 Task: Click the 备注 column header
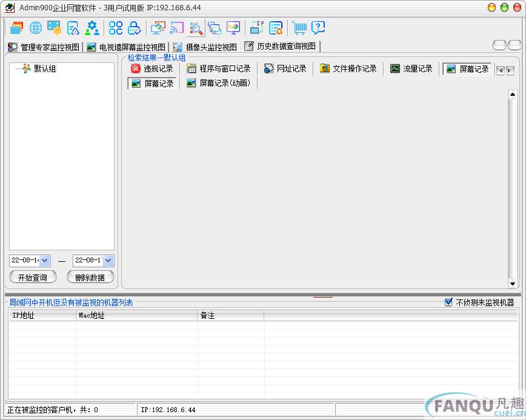click(x=231, y=315)
